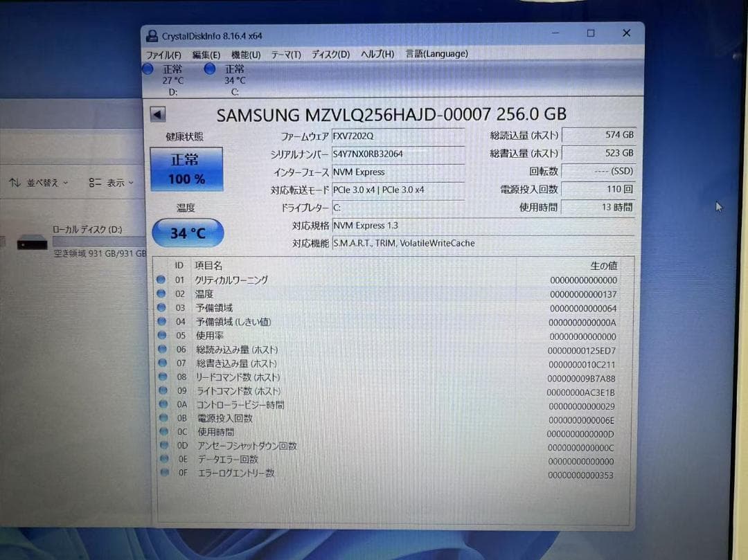
Task: Click the status icon beside データエラー回数
Action: pyautogui.click(x=163, y=459)
